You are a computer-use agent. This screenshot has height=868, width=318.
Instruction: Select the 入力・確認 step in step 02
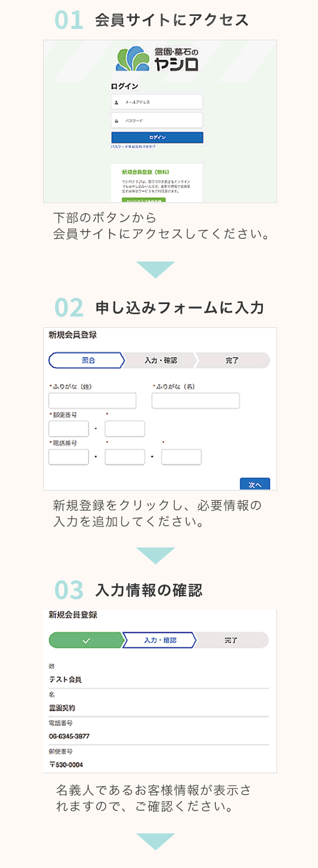(160, 360)
